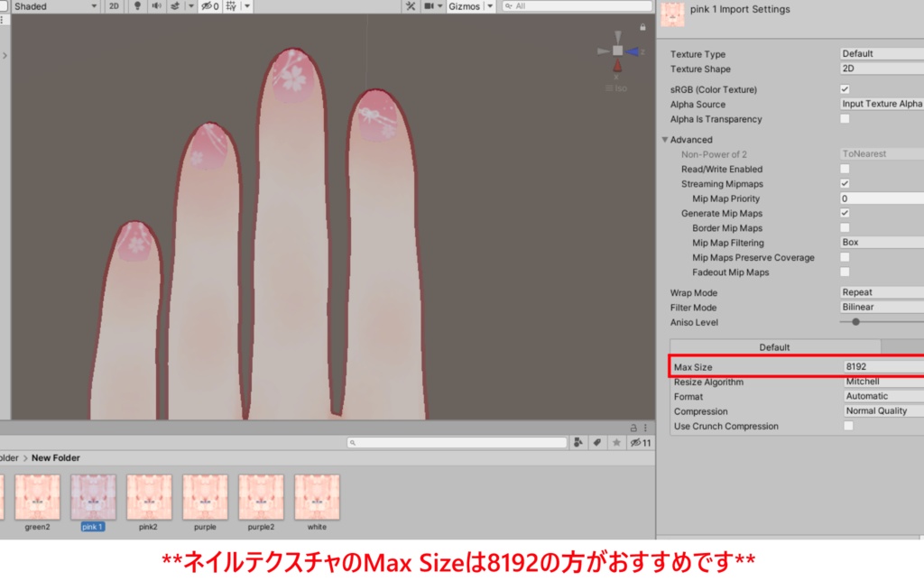Disable the sRGB (Color Texture) checkbox

[845, 88]
